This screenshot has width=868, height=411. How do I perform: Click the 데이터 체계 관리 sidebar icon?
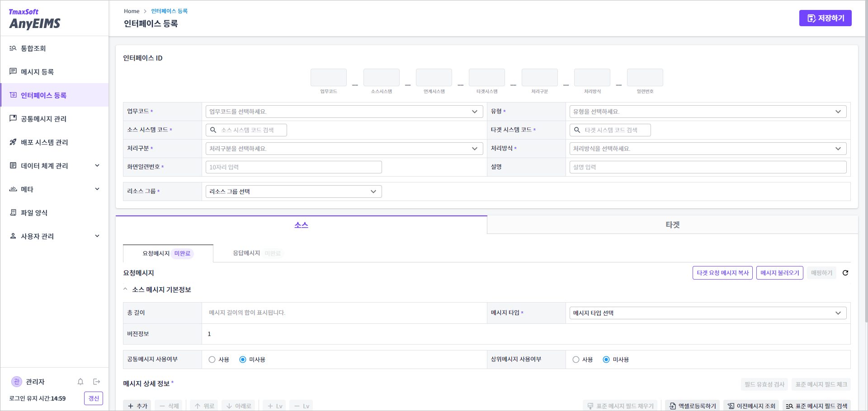[13, 166]
